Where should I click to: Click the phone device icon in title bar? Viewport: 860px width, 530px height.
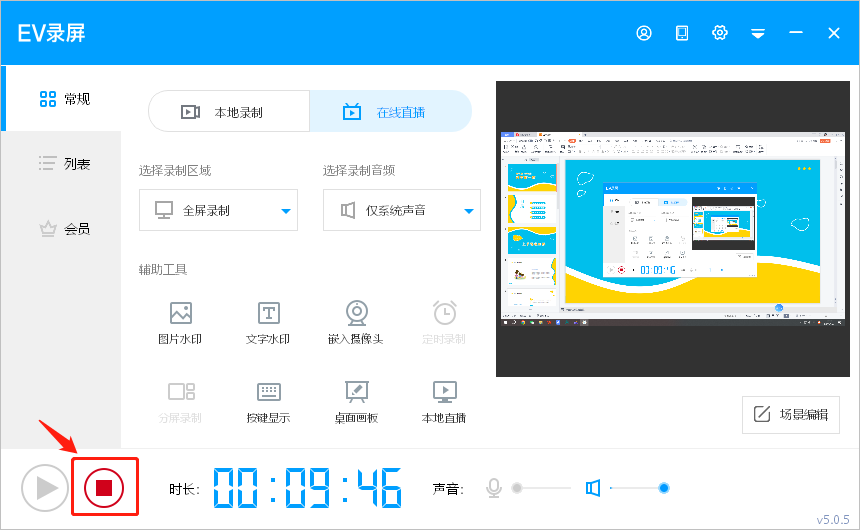(x=682, y=33)
